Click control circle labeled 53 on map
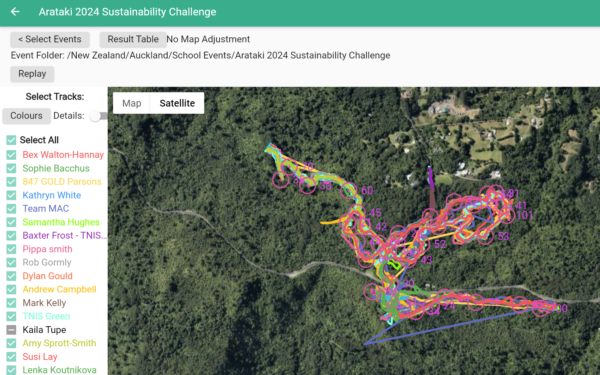The width and height of the screenshot is (600, 375). pyautogui.click(x=485, y=236)
